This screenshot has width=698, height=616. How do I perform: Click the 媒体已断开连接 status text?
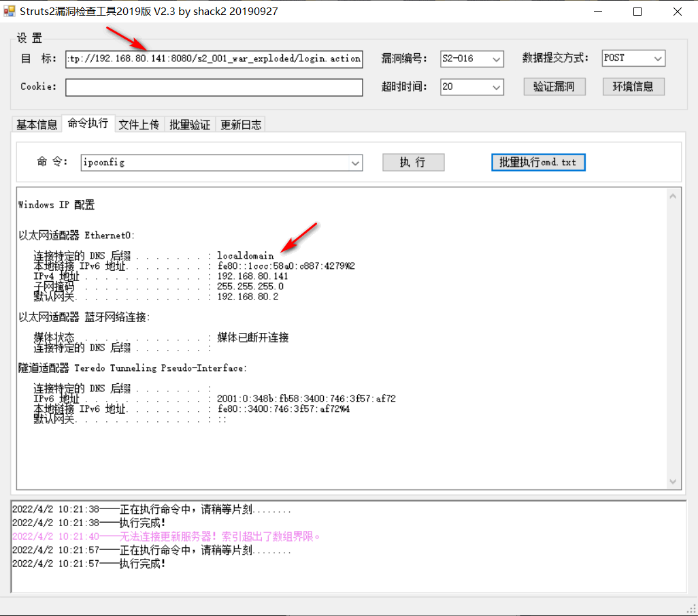(x=253, y=338)
